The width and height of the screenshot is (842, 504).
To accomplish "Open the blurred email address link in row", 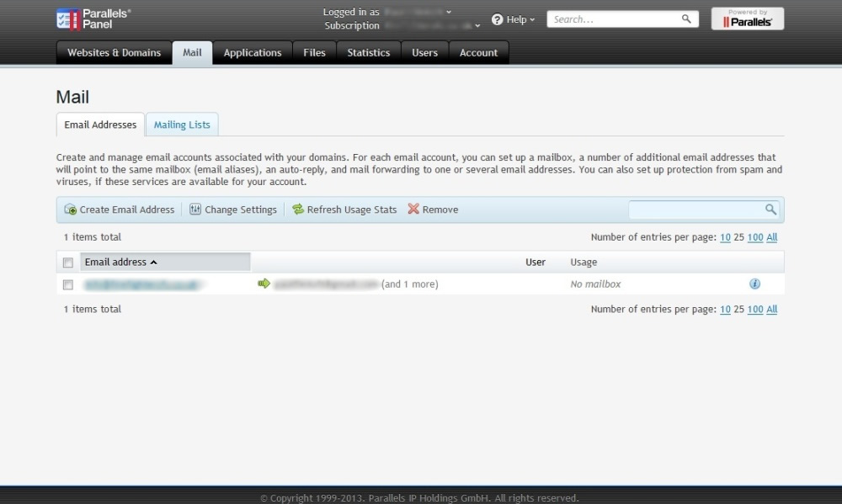I will (x=143, y=284).
